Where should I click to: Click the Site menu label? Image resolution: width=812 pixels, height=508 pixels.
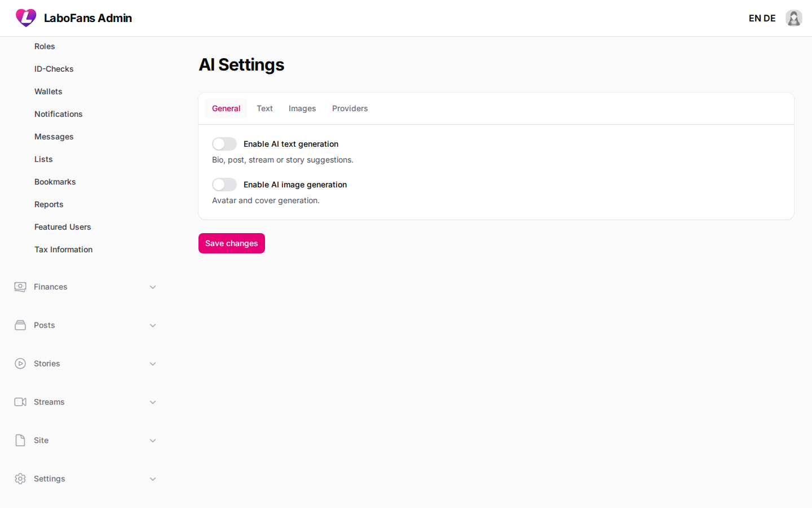pos(41,440)
